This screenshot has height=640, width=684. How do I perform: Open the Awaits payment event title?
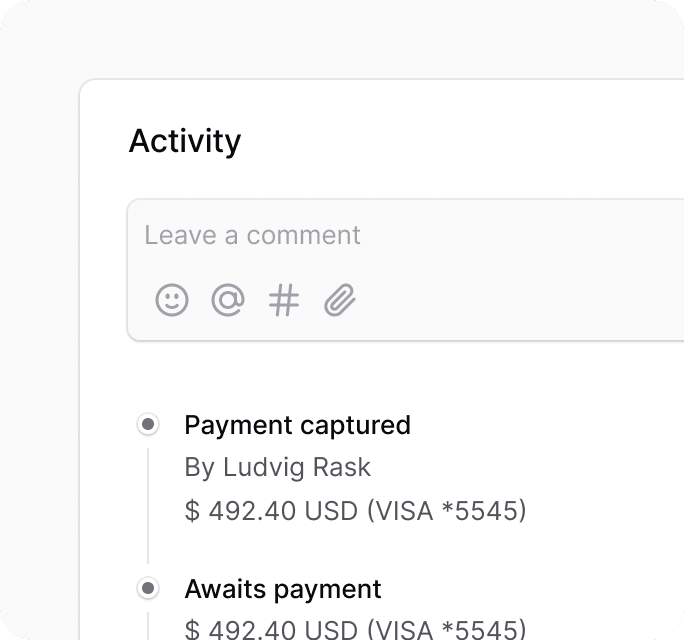283,589
